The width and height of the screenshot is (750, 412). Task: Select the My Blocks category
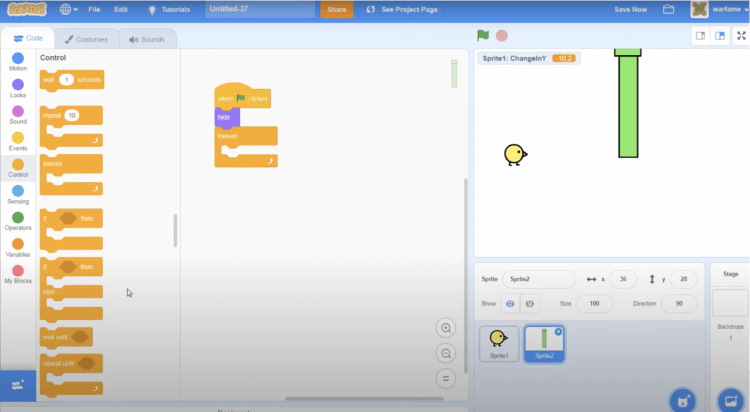coord(18,274)
